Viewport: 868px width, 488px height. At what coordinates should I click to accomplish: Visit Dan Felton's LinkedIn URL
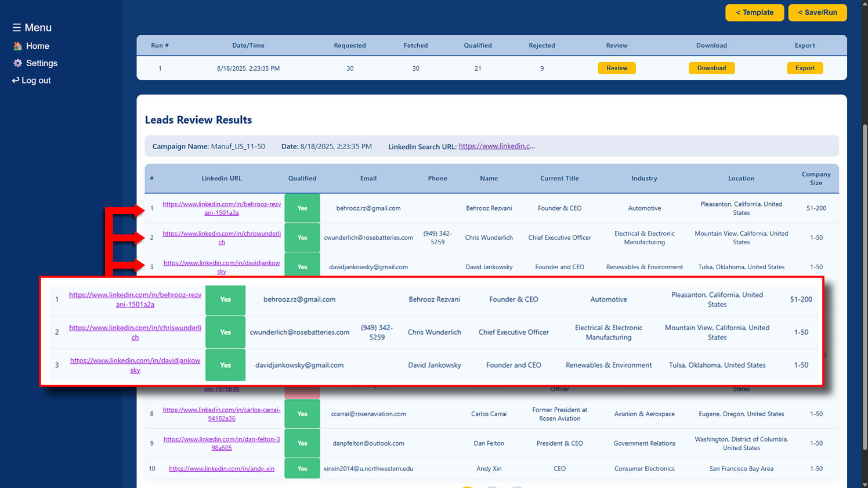(x=222, y=443)
